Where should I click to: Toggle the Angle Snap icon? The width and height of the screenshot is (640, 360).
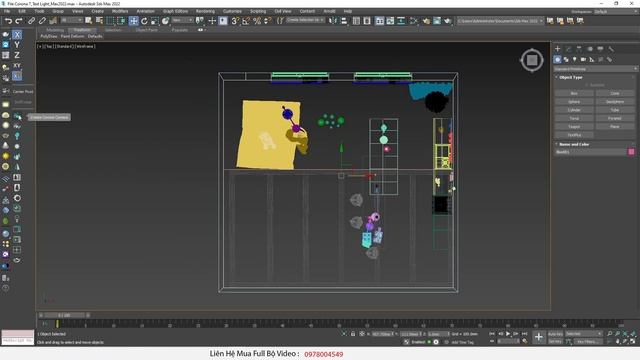click(x=246, y=20)
